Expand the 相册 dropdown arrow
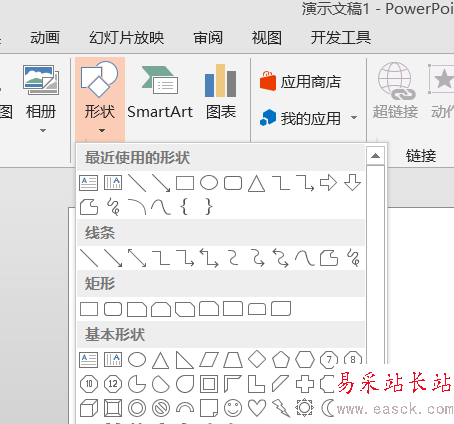The image size is (454, 424). [43, 131]
